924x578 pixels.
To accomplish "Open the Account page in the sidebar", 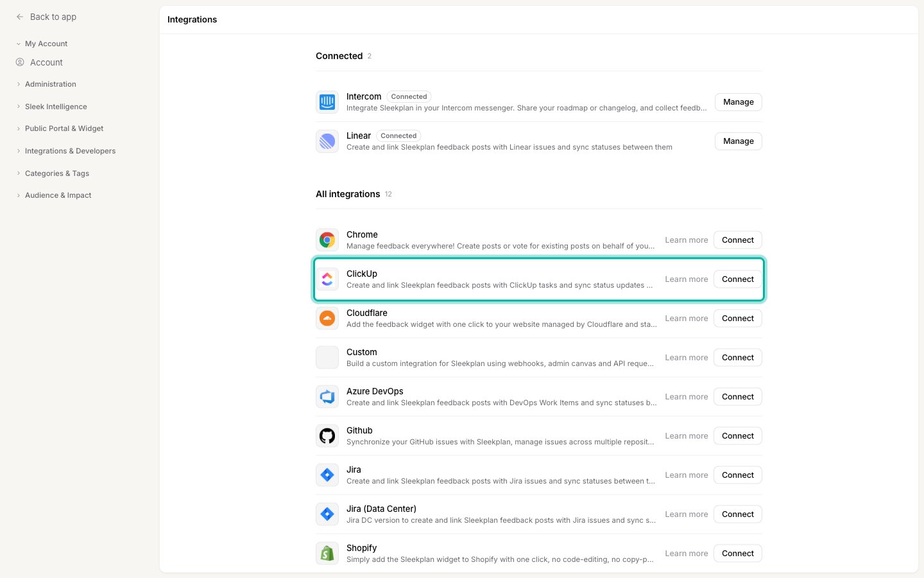I will coord(46,62).
